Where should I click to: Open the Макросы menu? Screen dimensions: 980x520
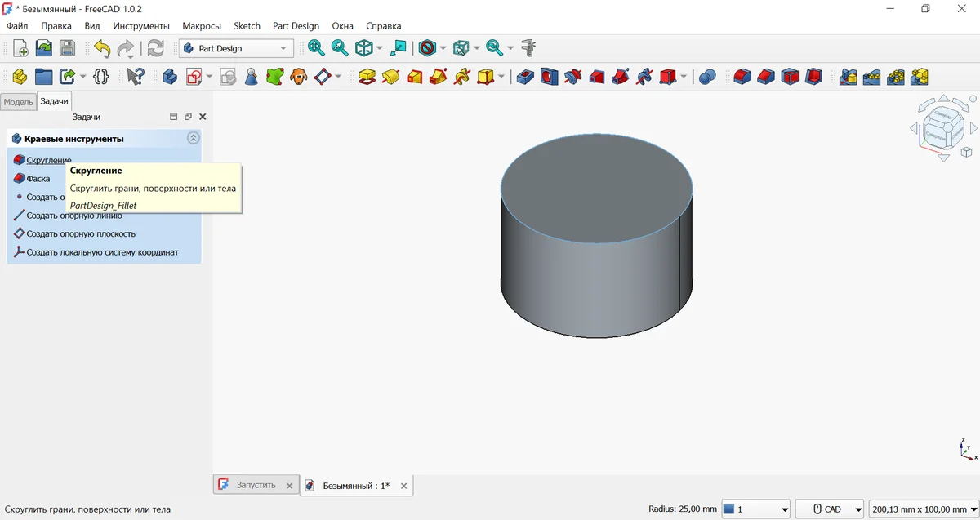tap(202, 26)
